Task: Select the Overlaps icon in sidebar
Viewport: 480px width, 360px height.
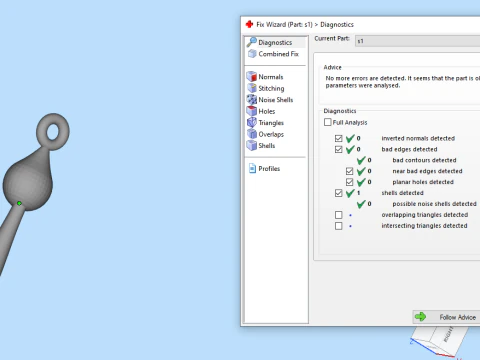Action: click(252, 134)
